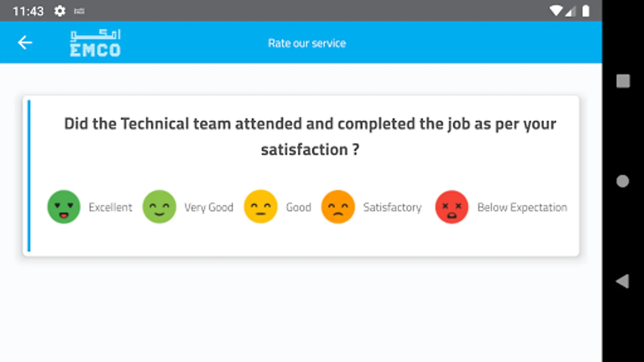
Task: Click the Excellent rating label
Action: click(110, 208)
